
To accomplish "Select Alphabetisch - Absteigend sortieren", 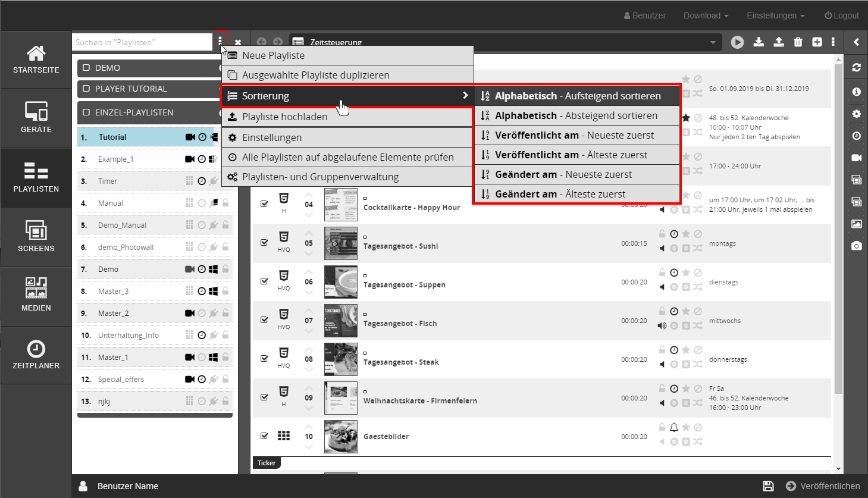I will [x=576, y=115].
